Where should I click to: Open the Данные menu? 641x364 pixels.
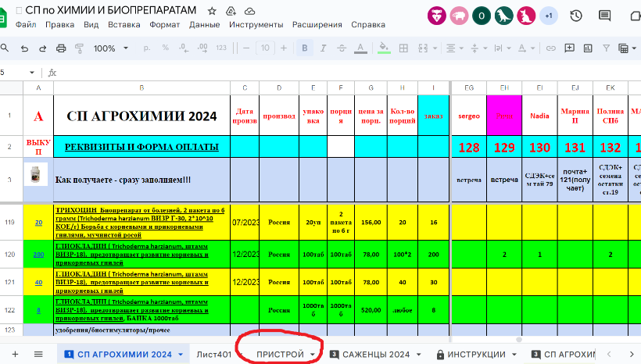(x=204, y=24)
